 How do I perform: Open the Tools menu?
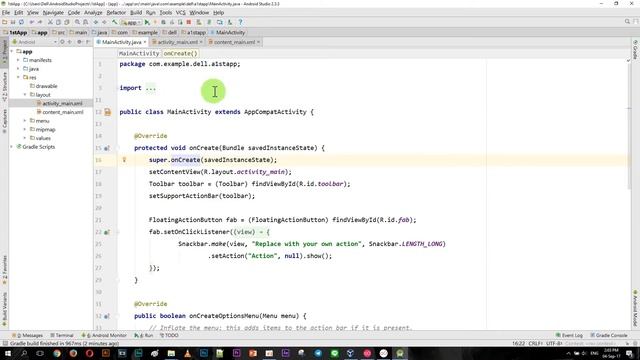(x=165, y=13)
